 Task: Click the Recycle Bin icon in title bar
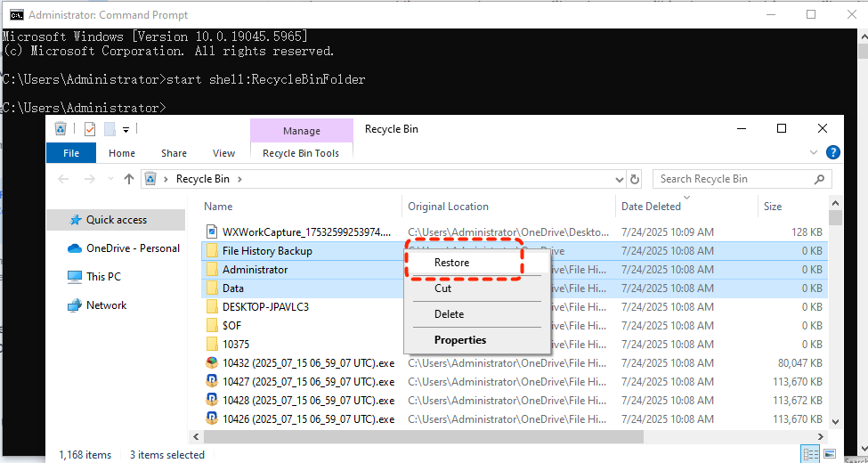61,129
